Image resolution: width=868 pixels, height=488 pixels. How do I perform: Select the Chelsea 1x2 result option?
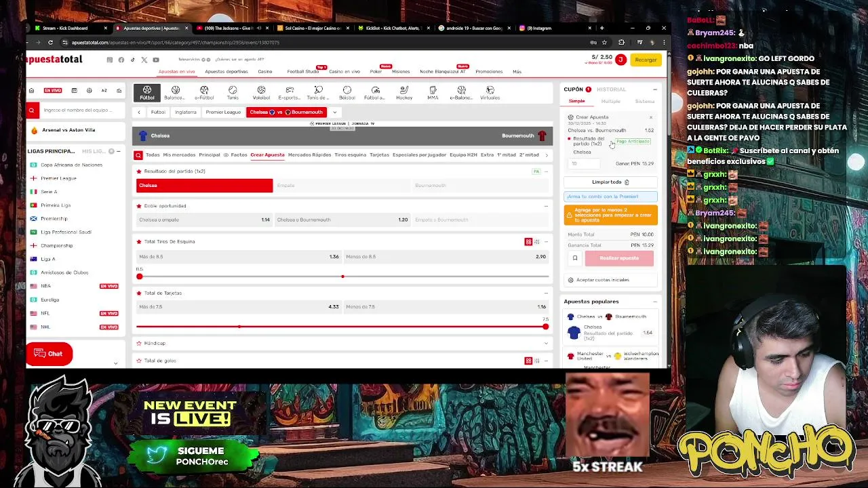(204, 185)
